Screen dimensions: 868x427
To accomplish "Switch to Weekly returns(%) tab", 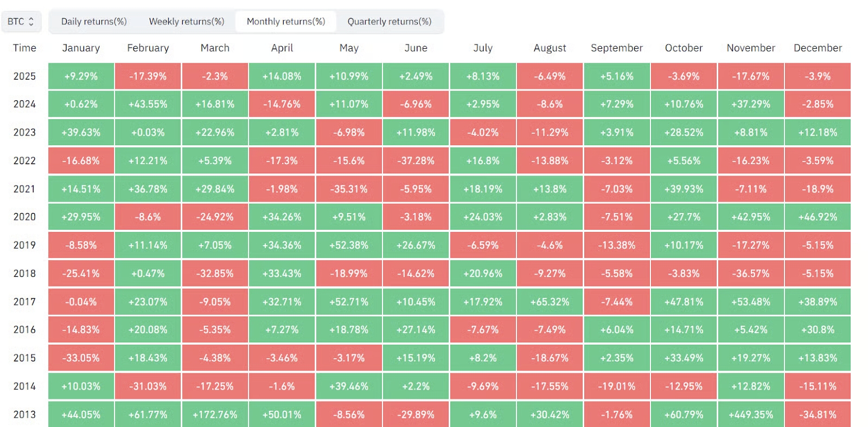I will click(x=187, y=22).
